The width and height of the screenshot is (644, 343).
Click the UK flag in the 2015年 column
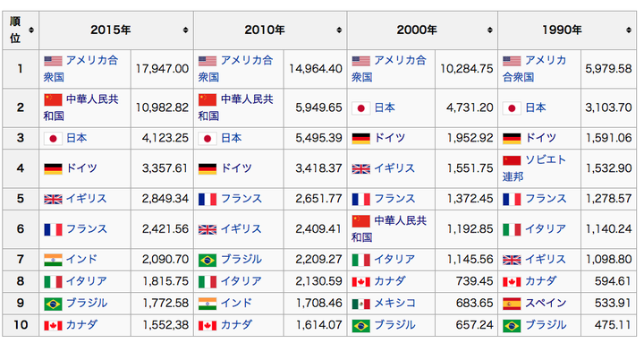(x=53, y=200)
